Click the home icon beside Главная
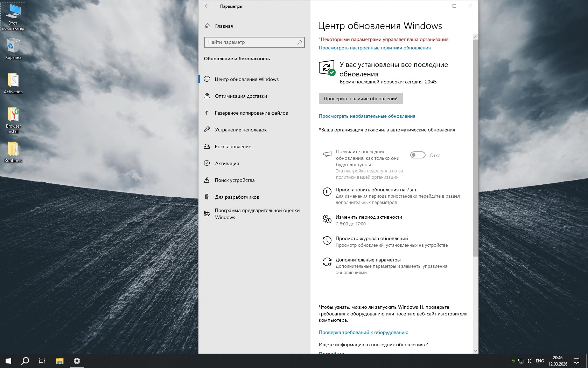This screenshot has width=588, height=368. [207, 26]
